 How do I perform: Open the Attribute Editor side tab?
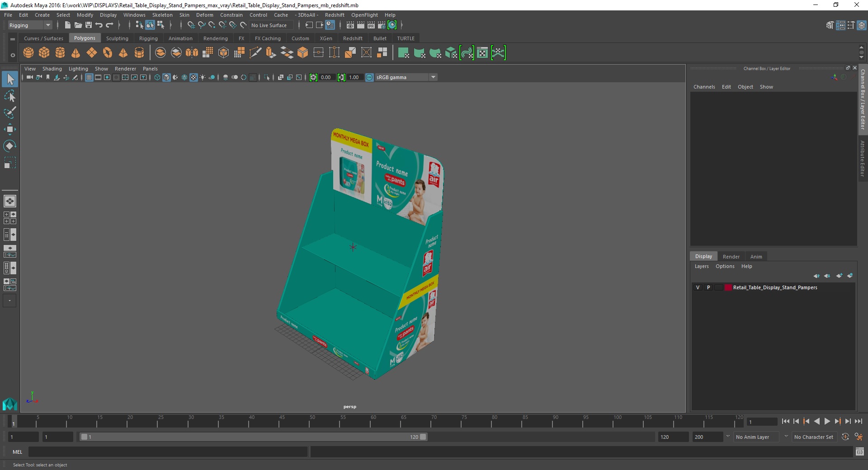tap(863, 158)
